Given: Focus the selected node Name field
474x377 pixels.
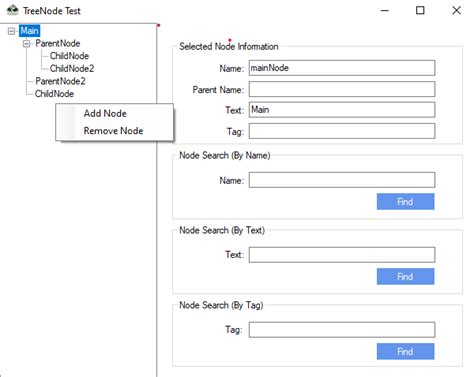Looking at the screenshot, I should coord(342,68).
